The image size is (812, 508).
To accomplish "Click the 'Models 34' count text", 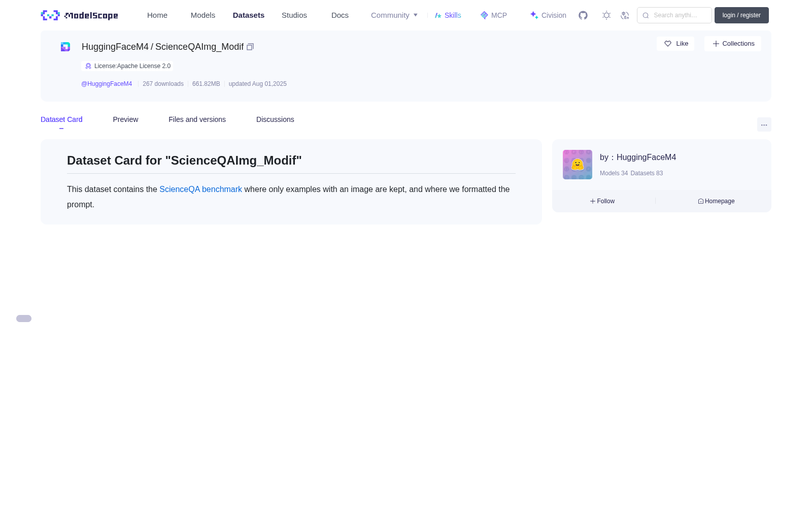I will 614,173.
